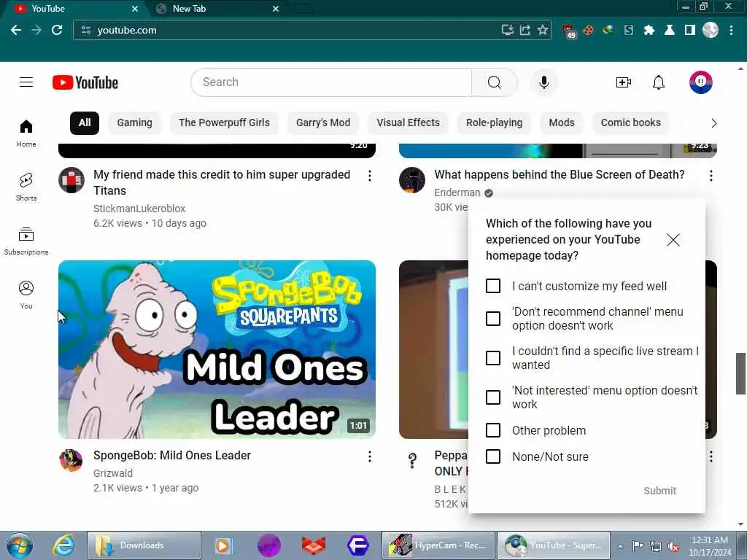Select Comic books chip
The width and height of the screenshot is (747, 560).
tap(631, 122)
